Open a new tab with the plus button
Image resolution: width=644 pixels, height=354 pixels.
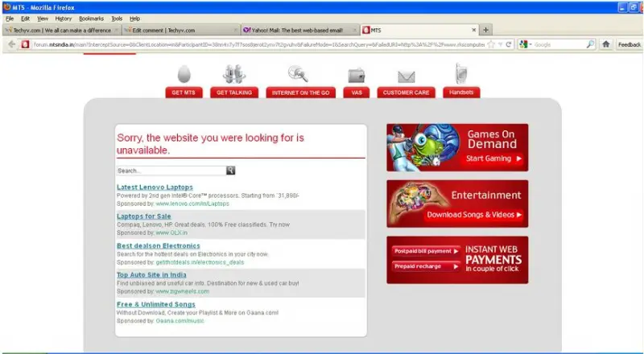click(486, 30)
